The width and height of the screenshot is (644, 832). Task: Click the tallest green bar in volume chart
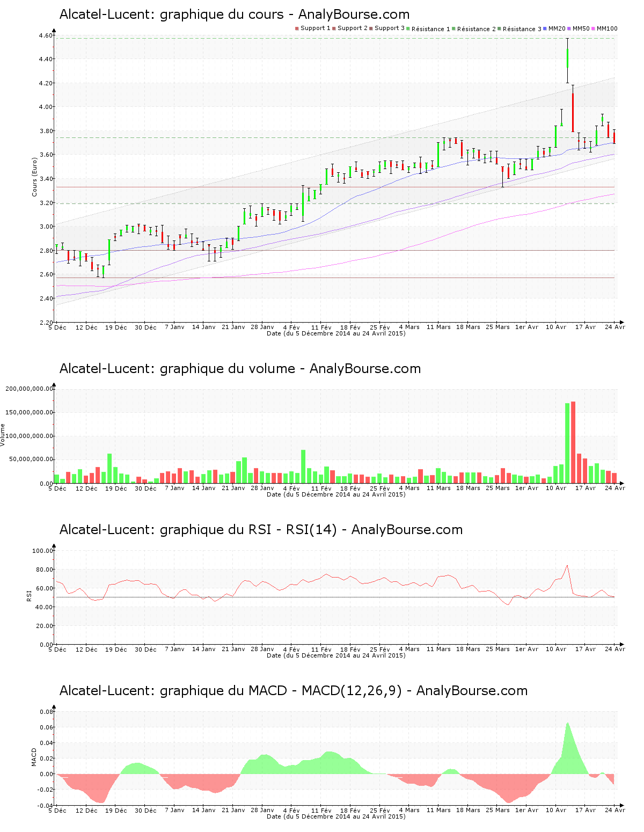pos(567,443)
